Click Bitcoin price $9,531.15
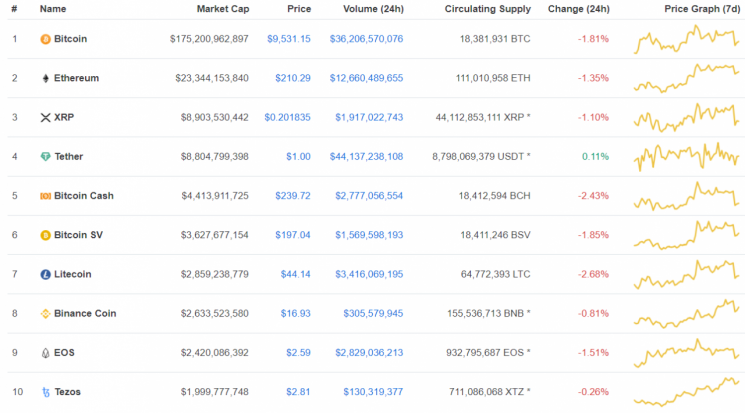This screenshot has height=413, width=745. [289, 39]
